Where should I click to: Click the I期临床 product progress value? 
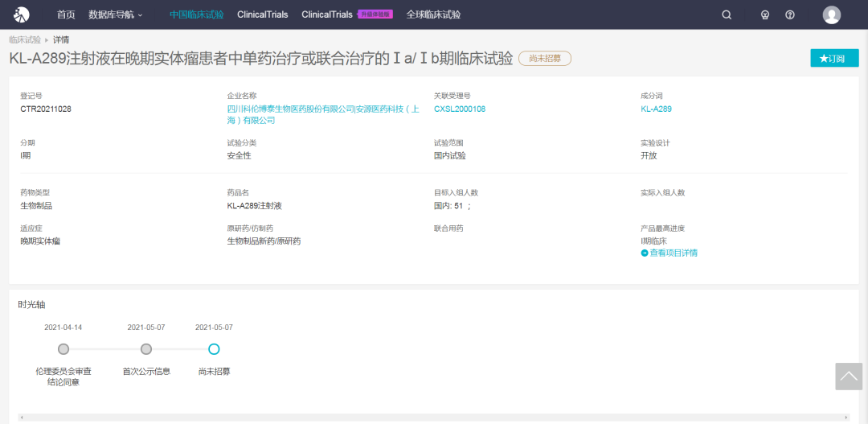point(653,241)
